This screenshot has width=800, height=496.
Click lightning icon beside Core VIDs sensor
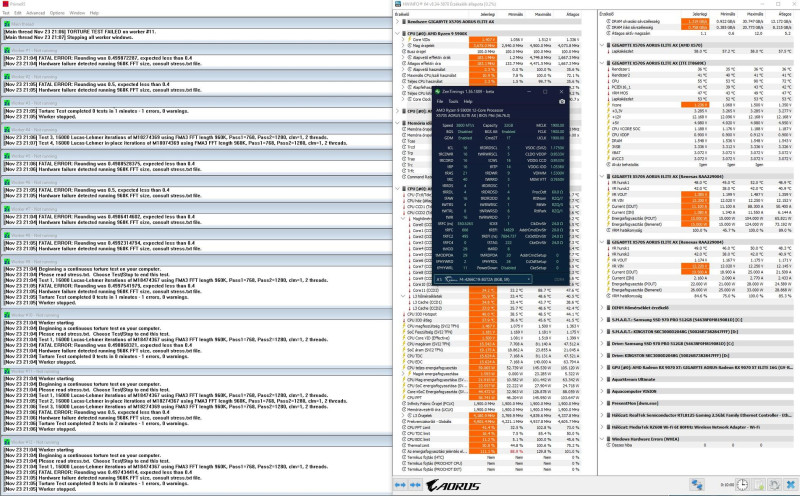[x=409, y=39]
